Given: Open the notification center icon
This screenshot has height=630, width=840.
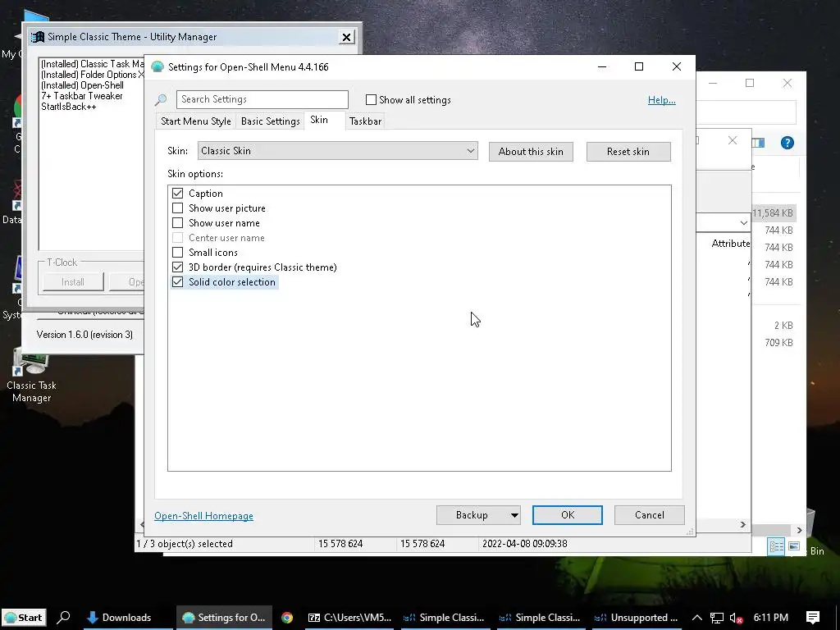Looking at the screenshot, I should [x=813, y=618].
